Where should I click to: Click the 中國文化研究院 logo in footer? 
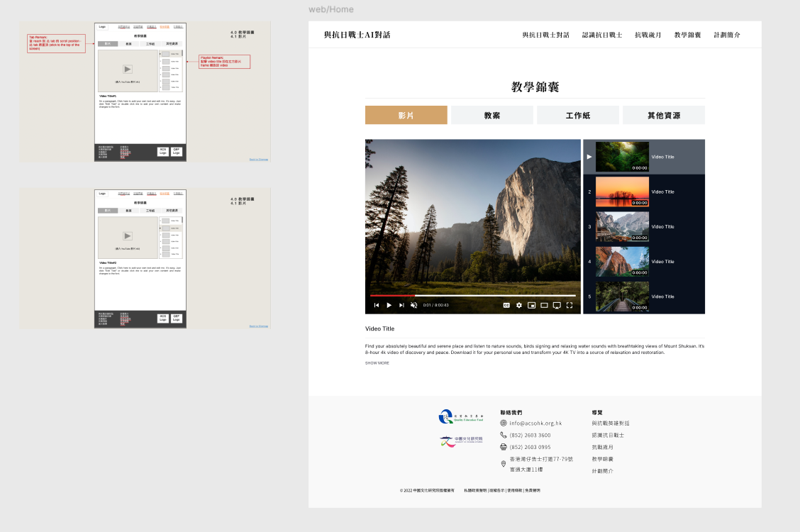pos(461,441)
